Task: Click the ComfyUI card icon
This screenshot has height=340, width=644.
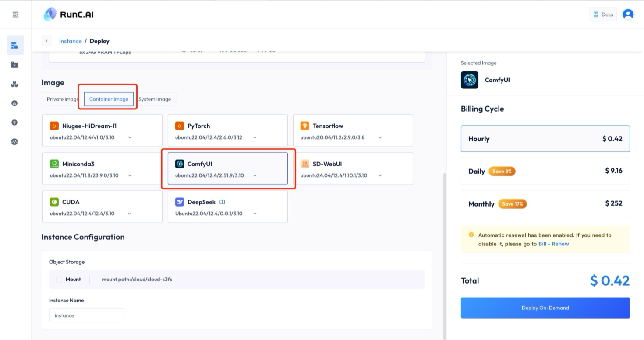Action: point(179,164)
